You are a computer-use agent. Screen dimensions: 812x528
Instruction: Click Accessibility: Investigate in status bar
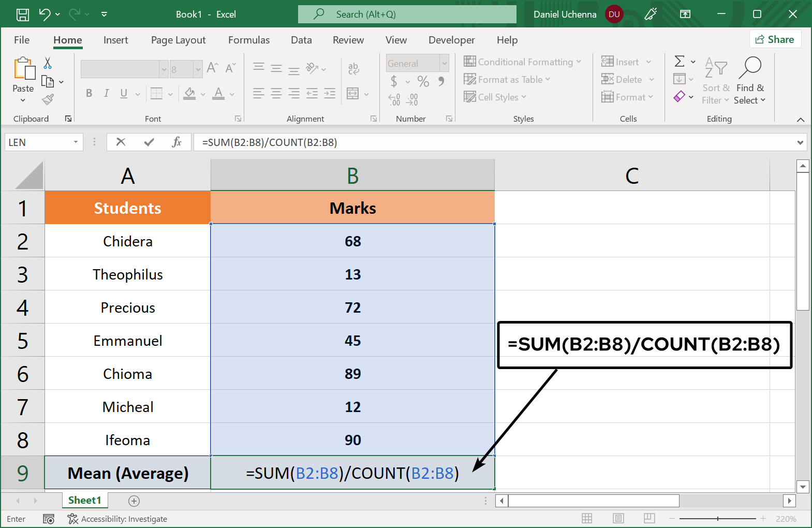point(117,519)
